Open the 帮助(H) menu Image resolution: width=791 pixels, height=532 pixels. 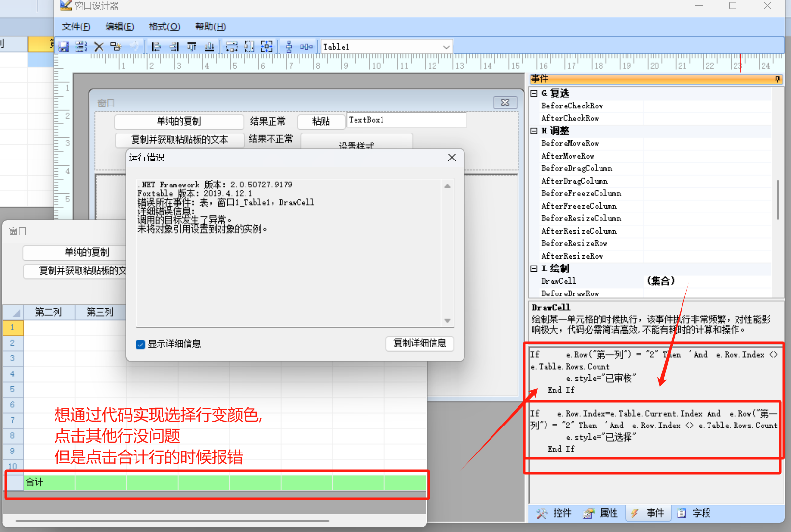pos(211,27)
